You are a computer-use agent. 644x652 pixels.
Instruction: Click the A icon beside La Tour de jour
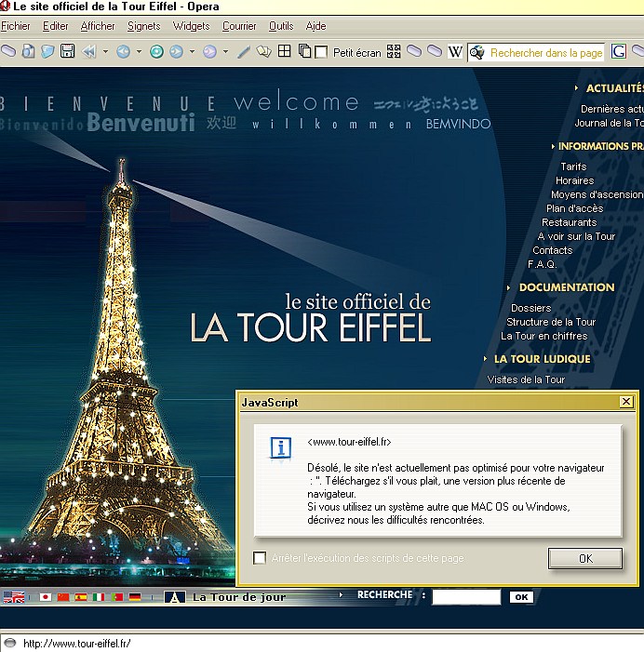click(x=175, y=597)
